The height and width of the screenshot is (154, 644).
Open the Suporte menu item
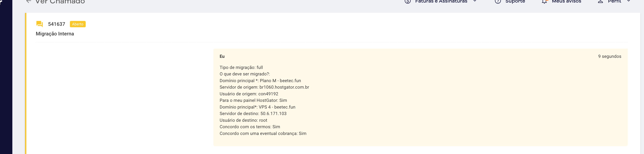515,1
